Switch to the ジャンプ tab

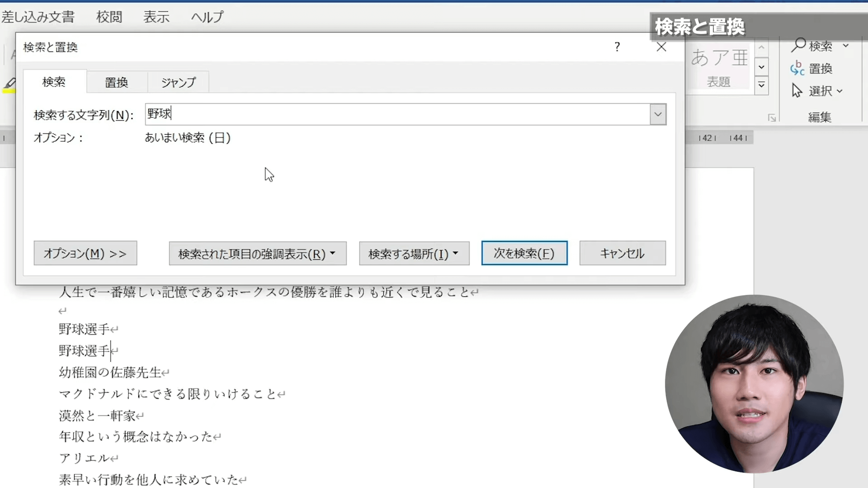tap(178, 82)
